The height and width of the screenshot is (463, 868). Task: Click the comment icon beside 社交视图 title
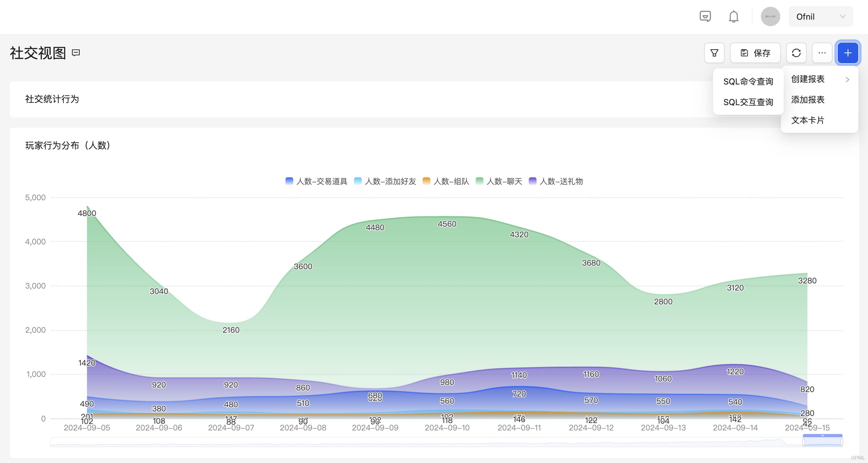[76, 53]
